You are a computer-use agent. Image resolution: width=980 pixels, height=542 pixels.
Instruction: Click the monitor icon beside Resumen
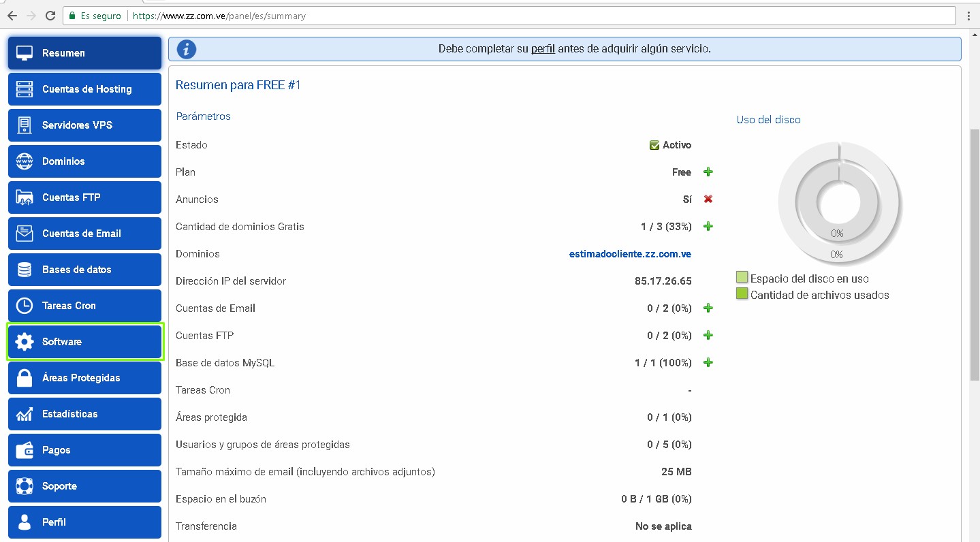(x=25, y=53)
